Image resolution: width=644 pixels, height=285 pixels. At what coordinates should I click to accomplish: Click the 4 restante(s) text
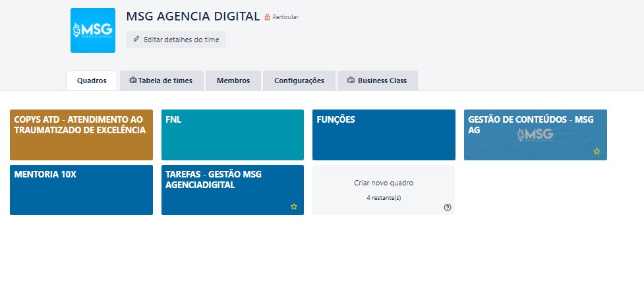384,198
